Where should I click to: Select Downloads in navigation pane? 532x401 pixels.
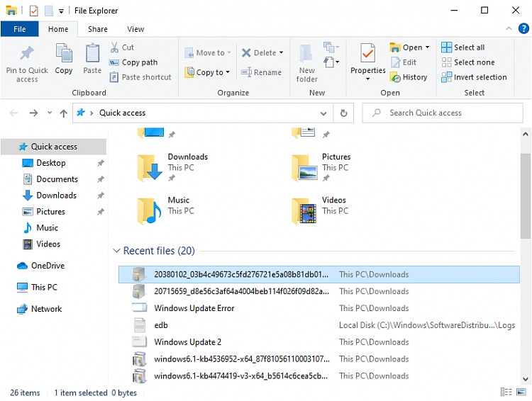coord(56,196)
